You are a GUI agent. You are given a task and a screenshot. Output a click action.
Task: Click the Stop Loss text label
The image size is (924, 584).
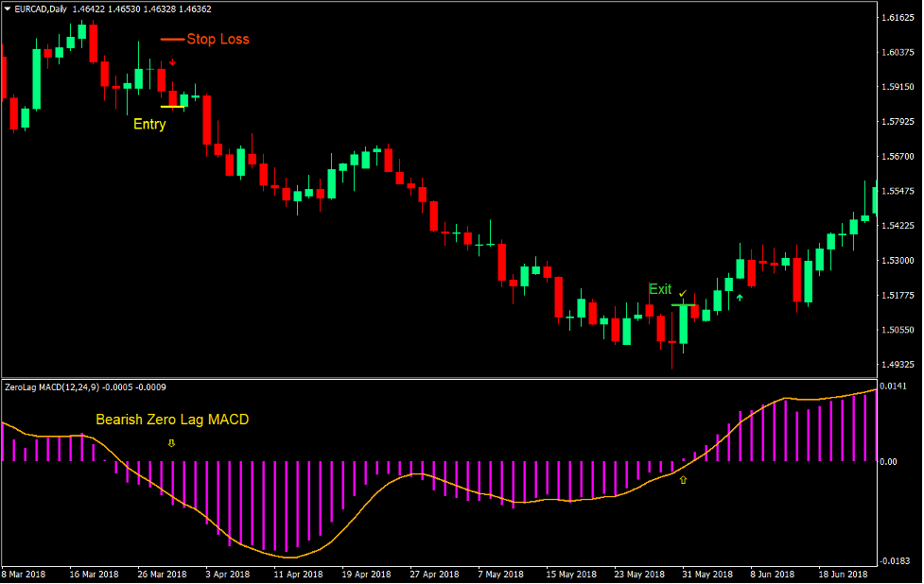(x=218, y=39)
